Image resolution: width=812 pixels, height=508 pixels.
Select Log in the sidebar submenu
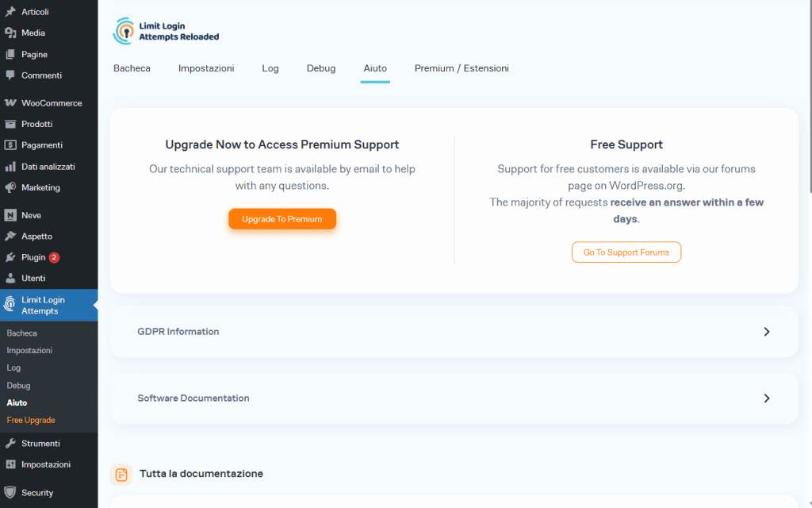click(x=13, y=368)
